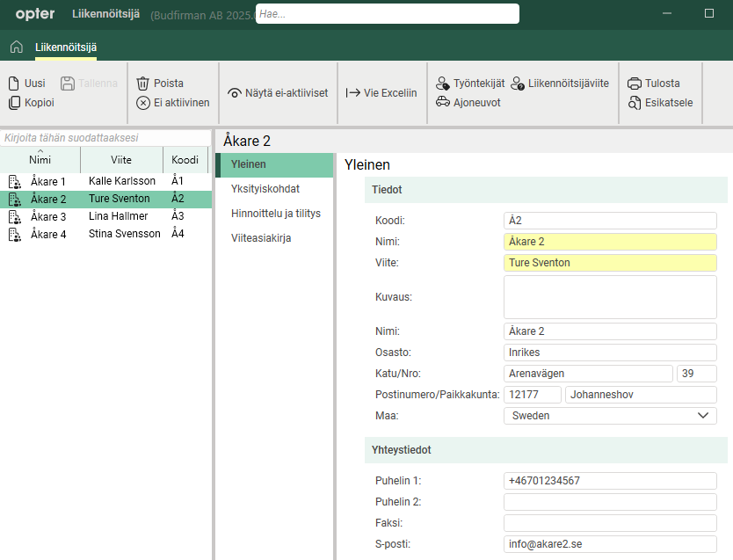The image size is (733, 560).
Task: Delete the carrier with Poista trash icon
Action: [x=160, y=84]
